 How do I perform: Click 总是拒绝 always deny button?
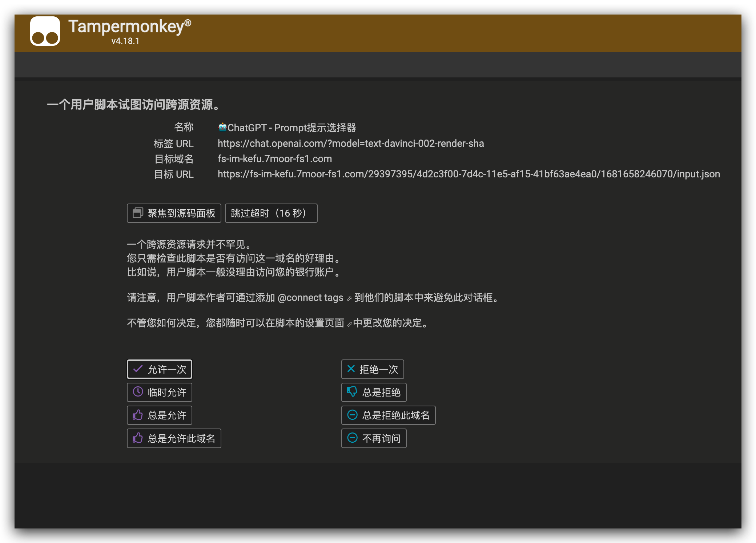tap(374, 392)
